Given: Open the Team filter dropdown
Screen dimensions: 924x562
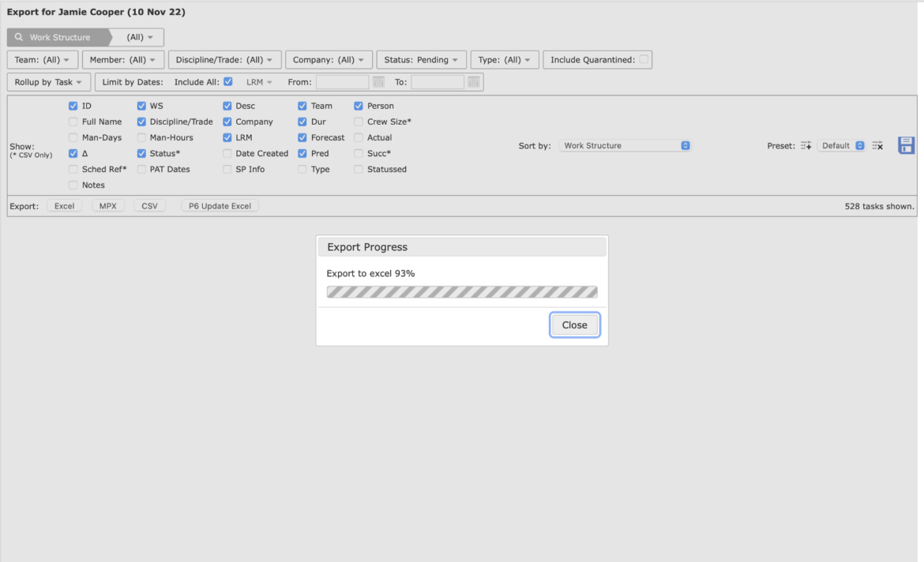Looking at the screenshot, I should (43, 59).
